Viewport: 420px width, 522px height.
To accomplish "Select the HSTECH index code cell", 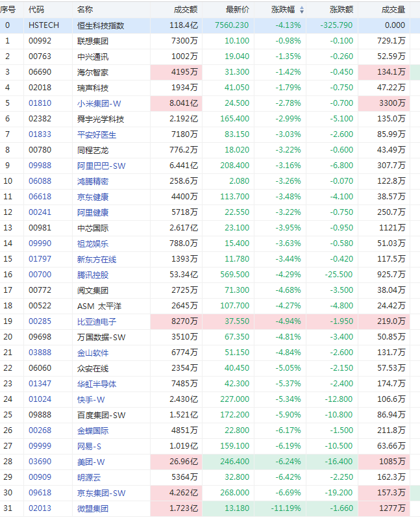I will pos(44,25).
